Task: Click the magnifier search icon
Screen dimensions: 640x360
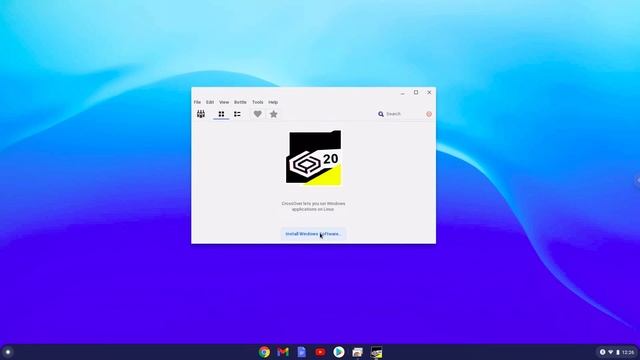Action: [381, 114]
